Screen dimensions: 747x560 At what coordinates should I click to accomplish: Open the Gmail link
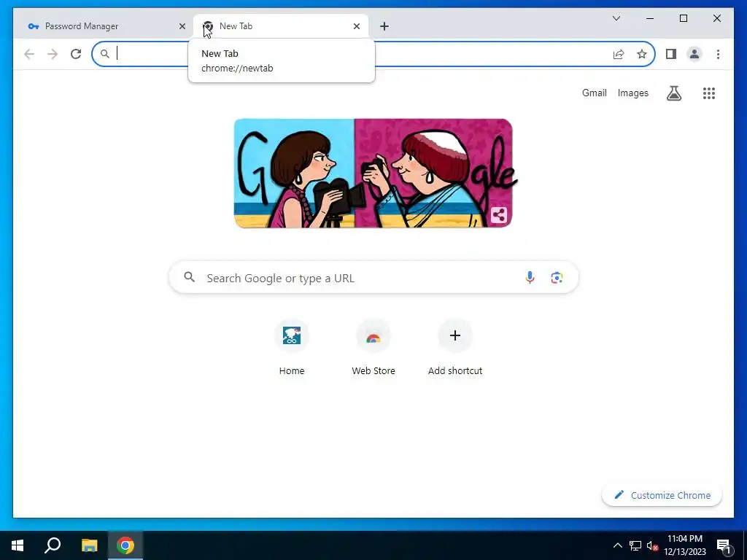[x=594, y=93]
